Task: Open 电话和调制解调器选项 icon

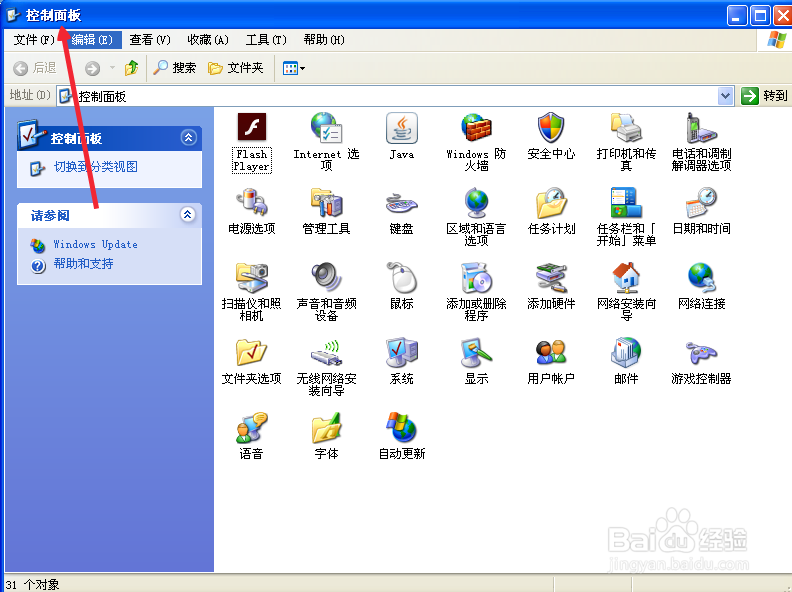Action: tap(701, 127)
